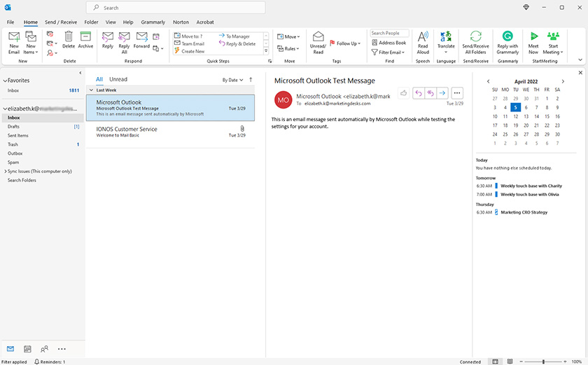Adjust the zoom slider

[543, 361]
